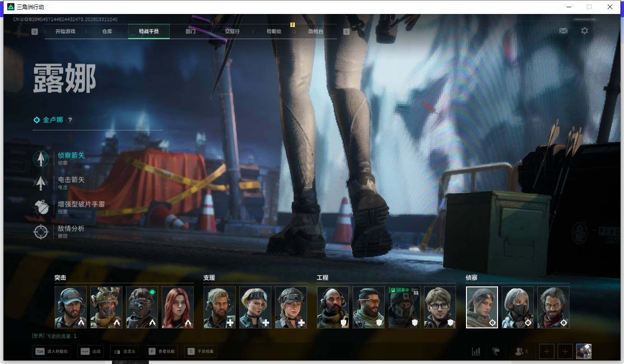Select 工程 operator wearing clear glasses

440,307
